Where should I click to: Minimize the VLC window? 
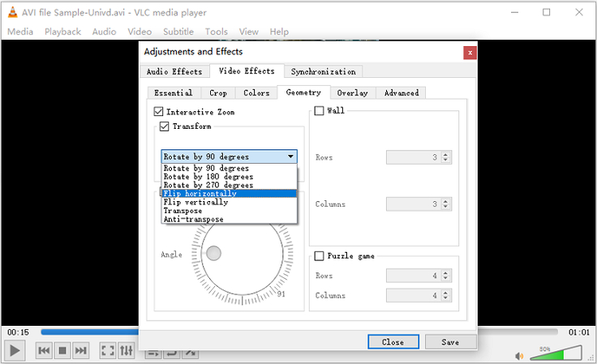(514, 12)
